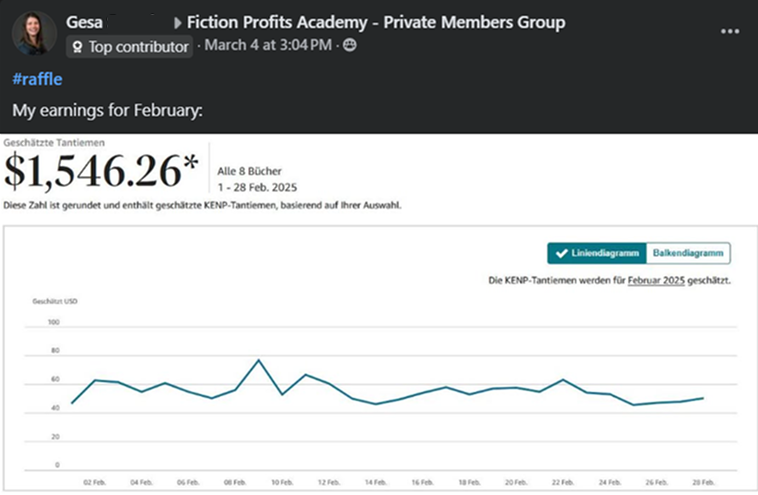Open Gesa's profile via name

(85, 22)
